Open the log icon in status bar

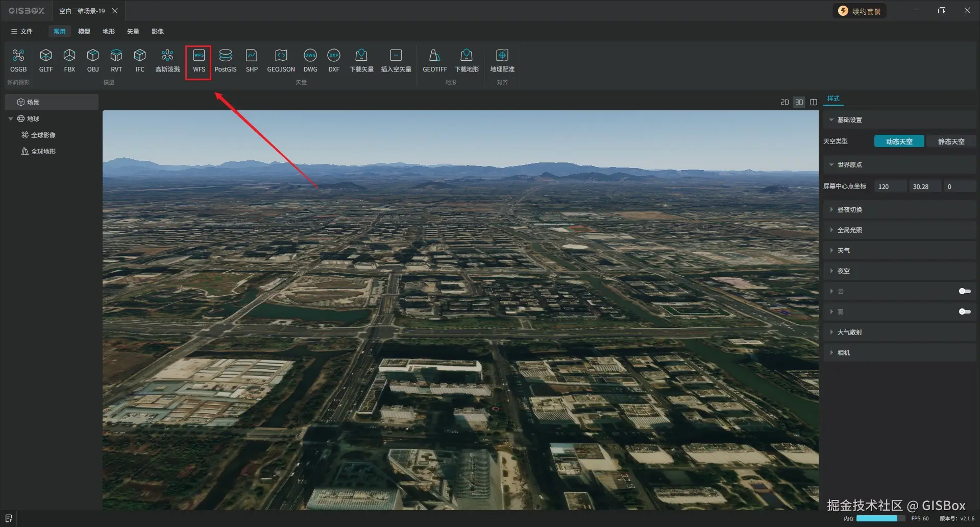[9, 518]
